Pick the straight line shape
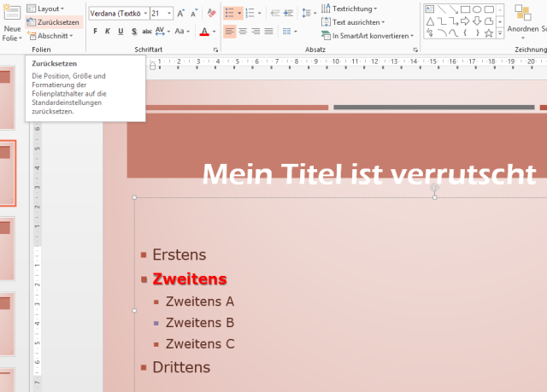547x392 pixels. click(442, 9)
